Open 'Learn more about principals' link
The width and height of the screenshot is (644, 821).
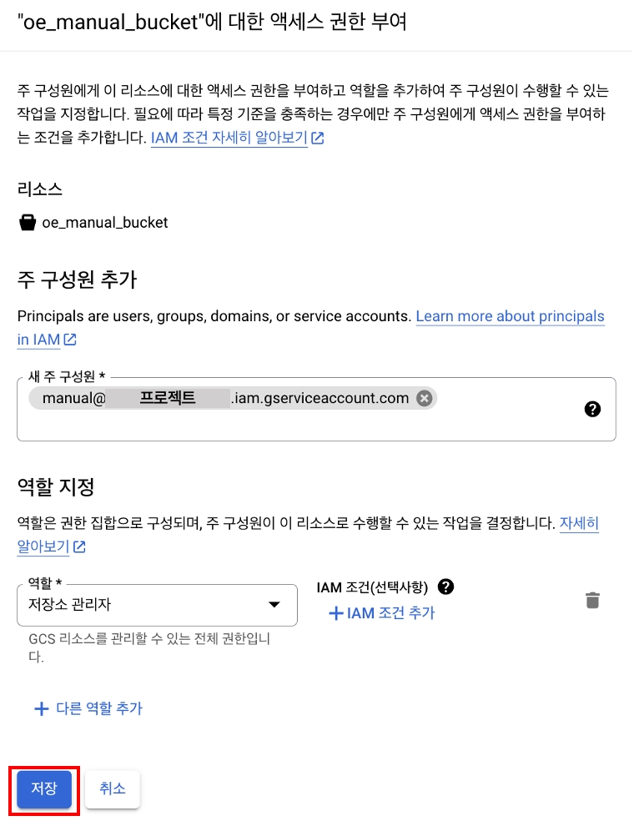coord(510,316)
